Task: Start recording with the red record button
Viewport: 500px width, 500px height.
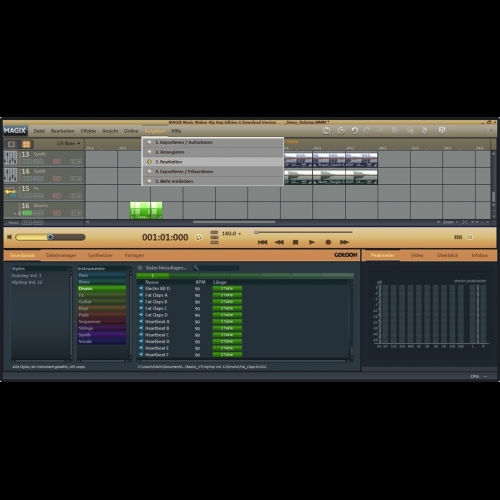Action: click(x=328, y=242)
